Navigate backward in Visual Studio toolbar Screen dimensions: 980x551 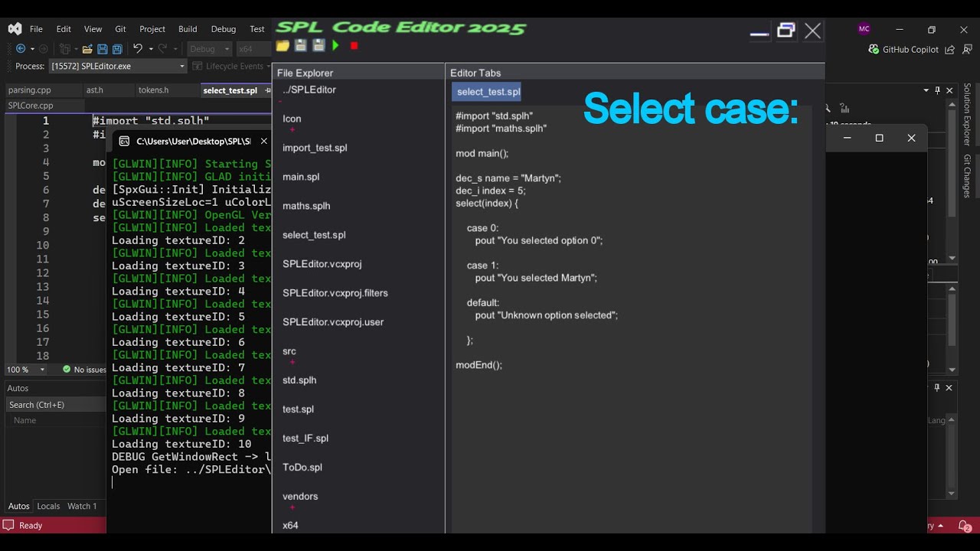(21, 48)
